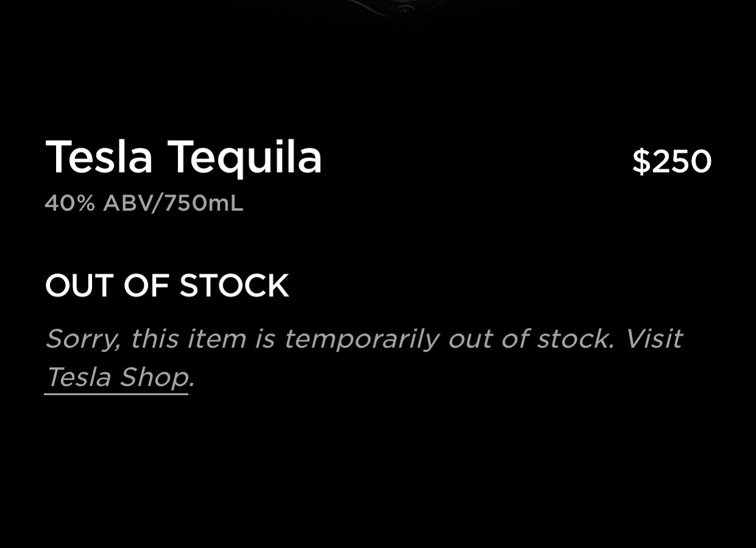Click the word Tequila in the title
Image resolution: width=756 pixels, height=548 pixels.
pyautogui.click(x=245, y=157)
